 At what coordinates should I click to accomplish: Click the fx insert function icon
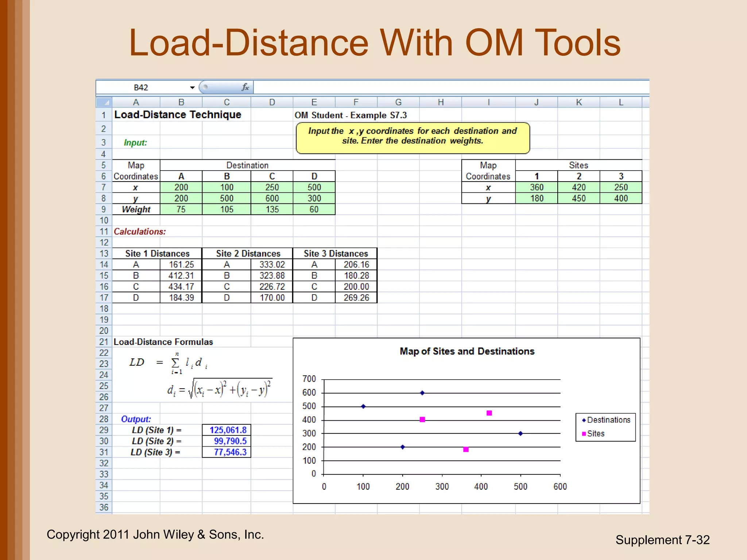pos(245,87)
